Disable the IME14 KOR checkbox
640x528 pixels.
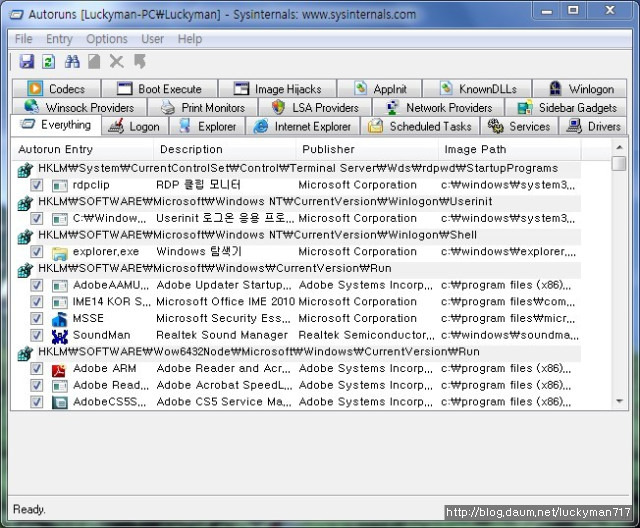(x=36, y=302)
